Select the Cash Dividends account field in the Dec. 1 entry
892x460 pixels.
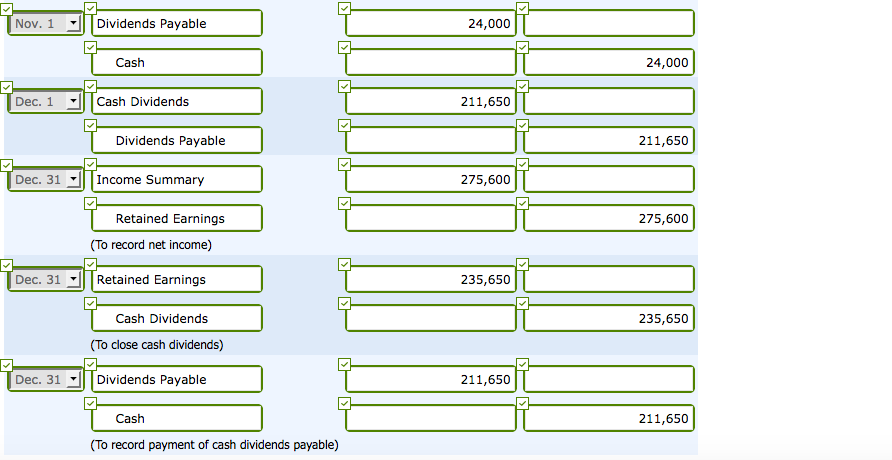click(x=177, y=101)
